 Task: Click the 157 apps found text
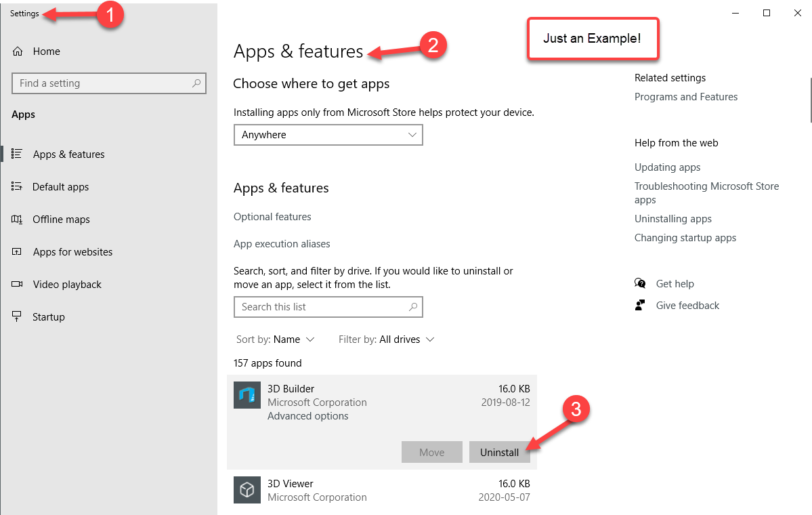[268, 363]
